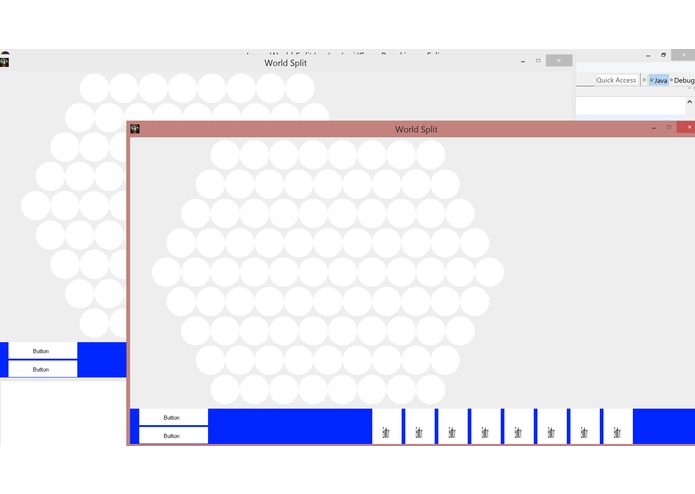This screenshot has width=695, height=494.
Task: Select rightmost circle of widest row, front window
Action: [489, 272]
